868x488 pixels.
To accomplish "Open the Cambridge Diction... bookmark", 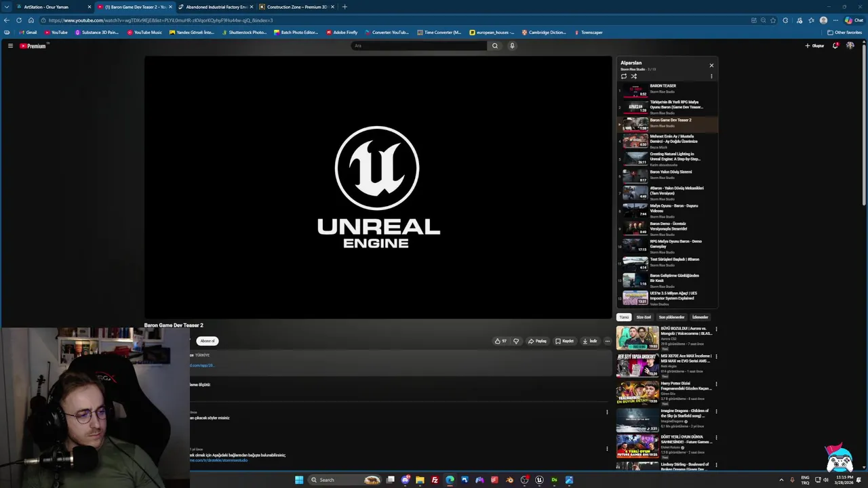I will [x=544, y=33].
